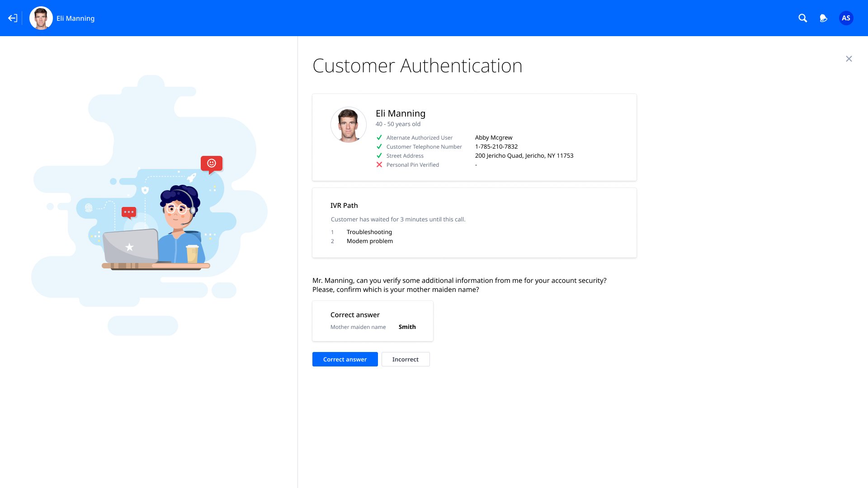The image size is (868, 488).
Task: Close the Customer Authentication panel
Action: coord(849,59)
